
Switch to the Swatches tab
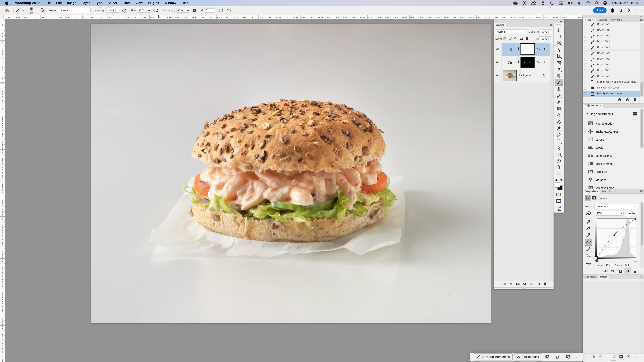[607, 191]
